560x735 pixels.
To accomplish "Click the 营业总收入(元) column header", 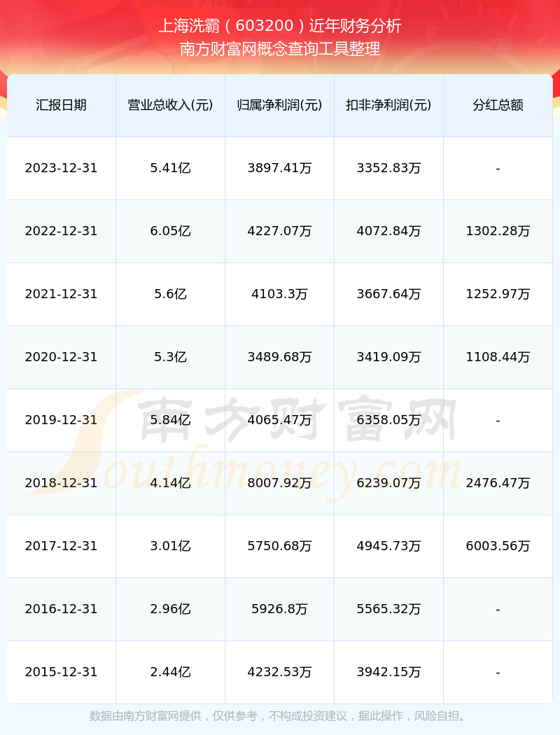I will (x=171, y=105).
